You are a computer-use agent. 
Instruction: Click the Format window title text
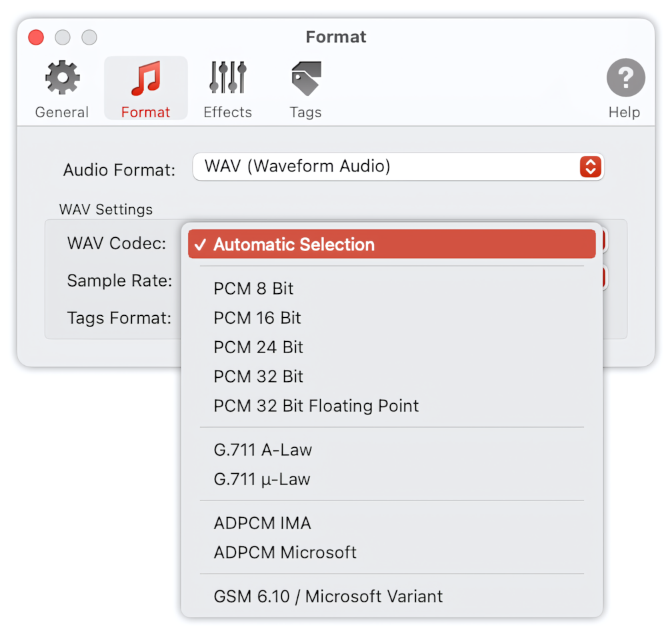(336, 37)
